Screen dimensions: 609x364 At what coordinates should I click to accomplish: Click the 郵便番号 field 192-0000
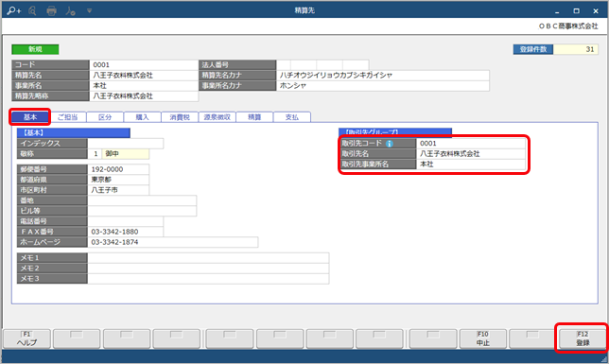[118, 169]
